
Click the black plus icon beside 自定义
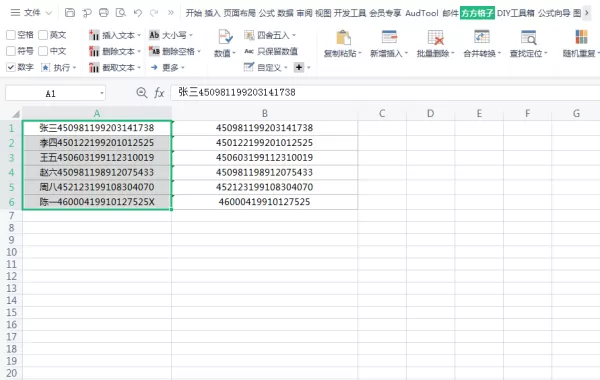[299, 67]
